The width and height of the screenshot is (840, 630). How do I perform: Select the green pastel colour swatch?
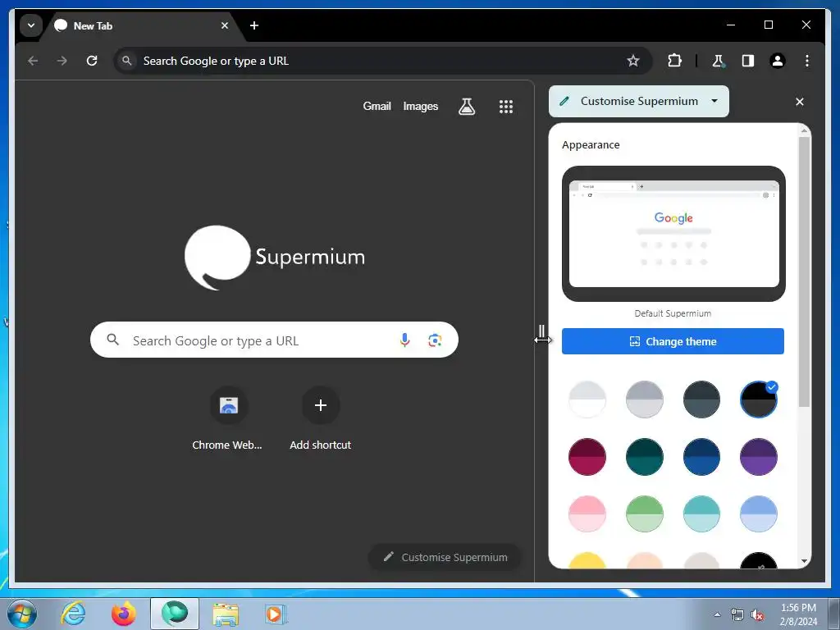point(645,514)
